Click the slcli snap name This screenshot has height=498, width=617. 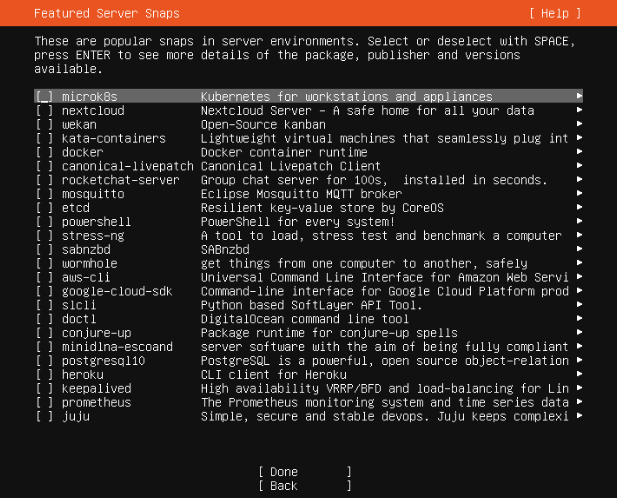point(79,305)
